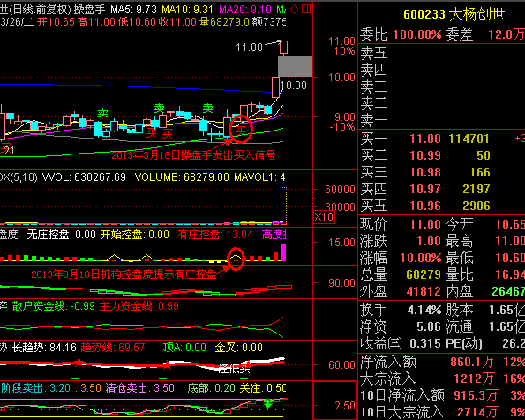525x420 pixels.
Task: Click the latest candlestick at 11.00
Action: point(283,48)
